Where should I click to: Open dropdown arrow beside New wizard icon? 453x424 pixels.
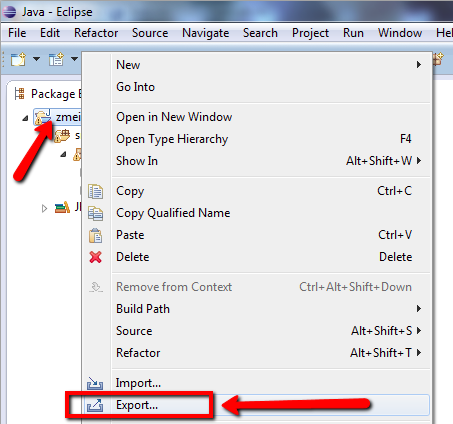coord(36,59)
